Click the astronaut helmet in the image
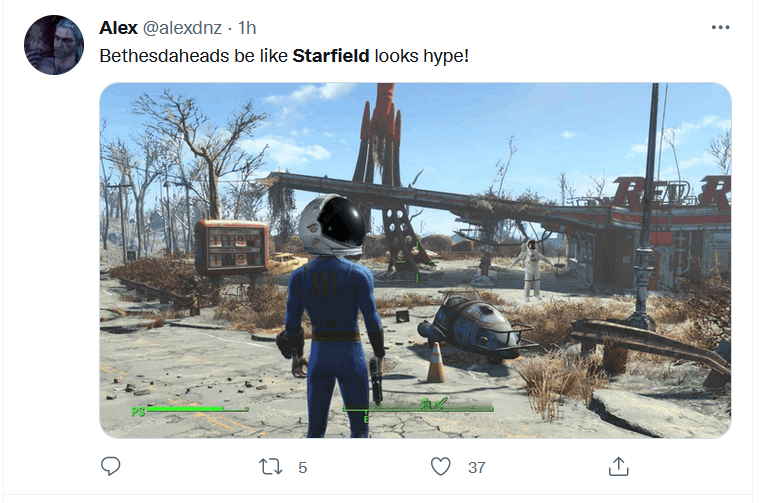The height and width of the screenshot is (503, 760). pos(332,225)
